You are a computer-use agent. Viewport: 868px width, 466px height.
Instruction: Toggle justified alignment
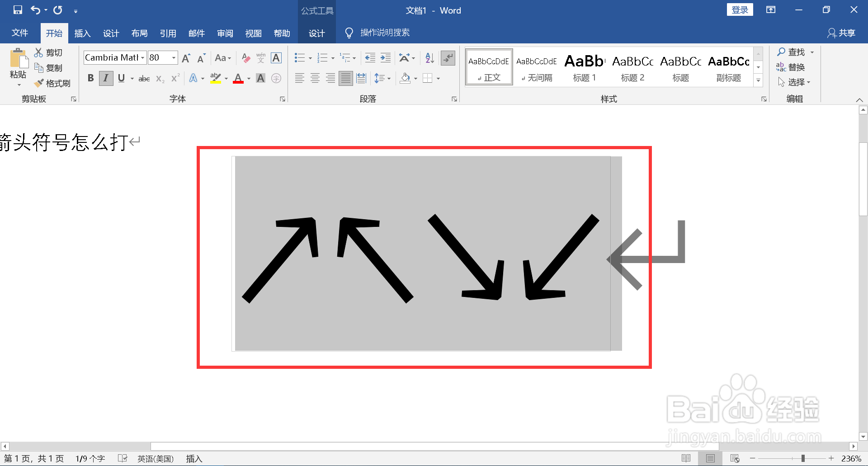[345, 78]
